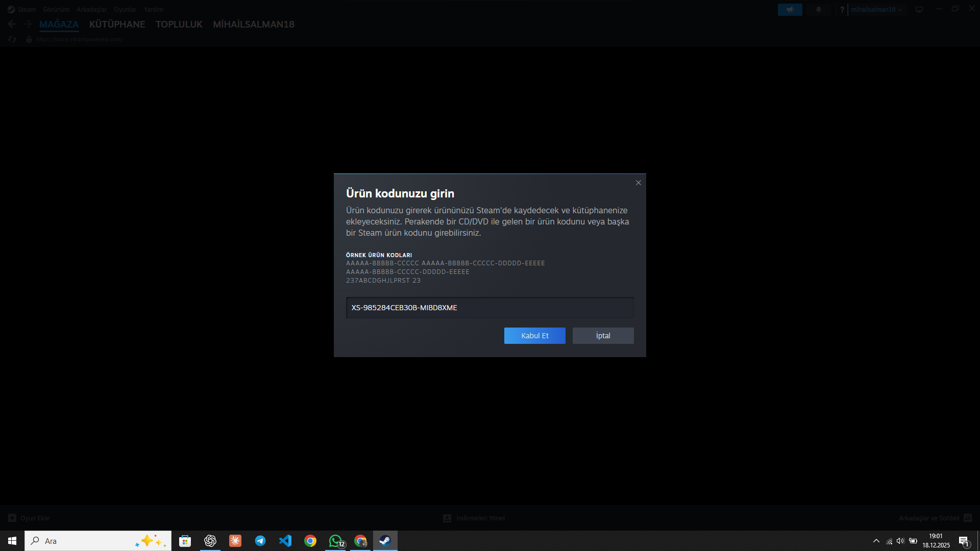Click the example code 237ABCDGHJLPRST 23
980x551 pixels.
383,281
